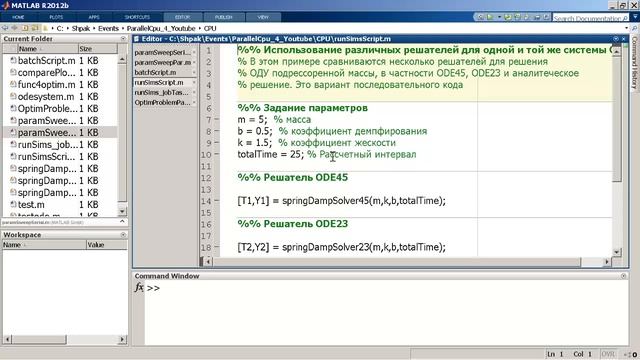Open the HOME ribbon tab

[x=18, y=17]
